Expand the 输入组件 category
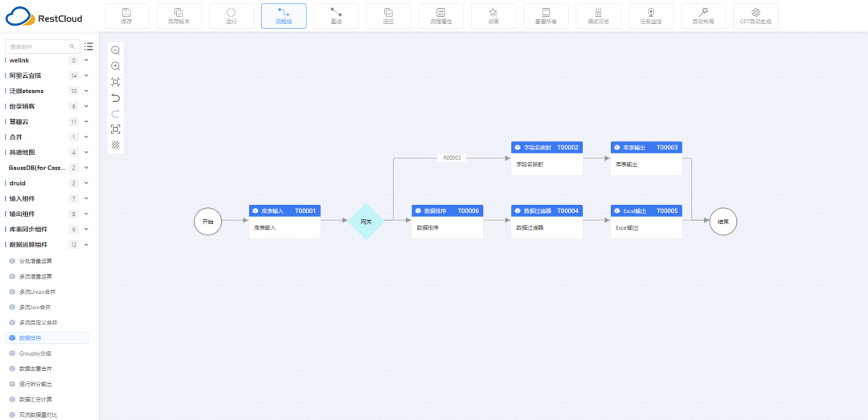The height and width of the screenshot is (420, 868). pos(86,198)
